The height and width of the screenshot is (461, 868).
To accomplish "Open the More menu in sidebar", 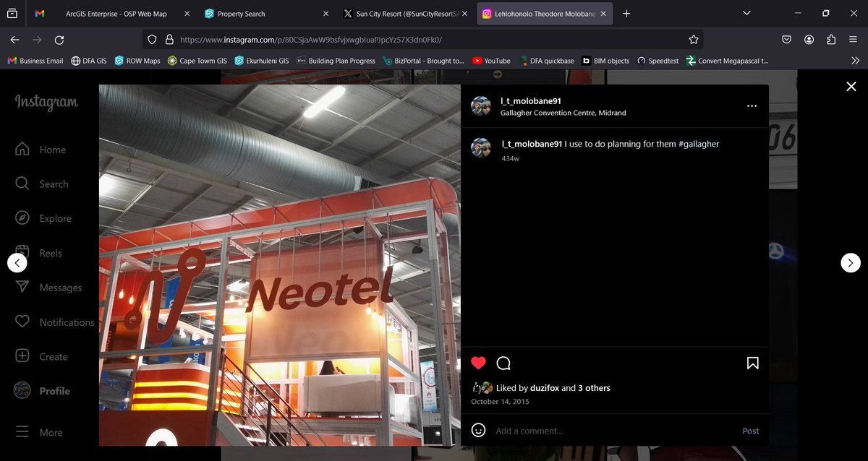I will (39, 432).
